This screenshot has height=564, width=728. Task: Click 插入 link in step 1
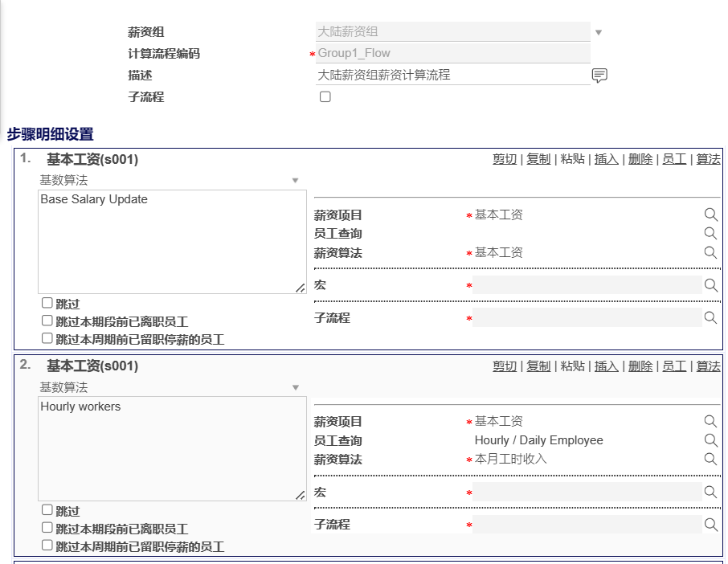[x=607, y=159]
